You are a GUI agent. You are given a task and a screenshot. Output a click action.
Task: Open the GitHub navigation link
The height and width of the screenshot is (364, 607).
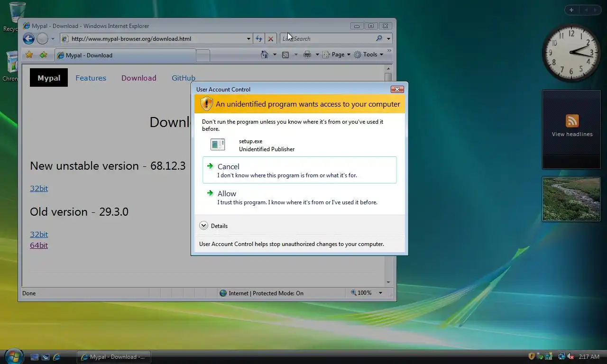(183, 78)
